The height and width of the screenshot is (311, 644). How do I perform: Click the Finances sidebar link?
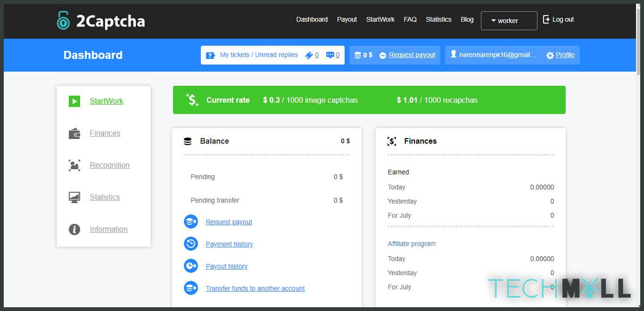(105, 133)
